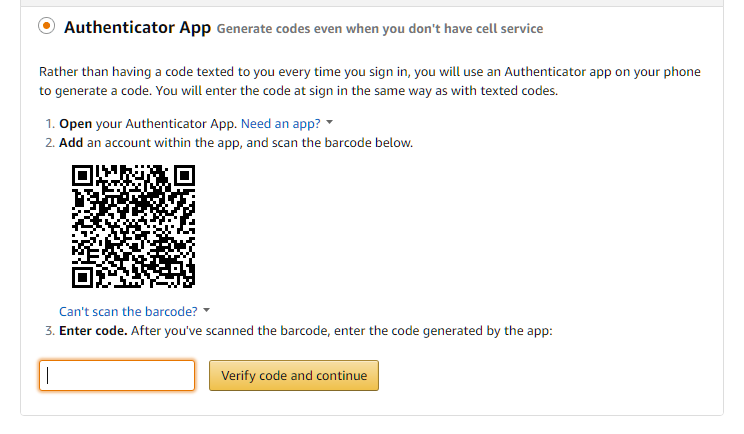Viewport: 744px width, 434px height.
Task: Expand the arrow beside "Can't scan the barcode?"
Action: click(206, 311)
